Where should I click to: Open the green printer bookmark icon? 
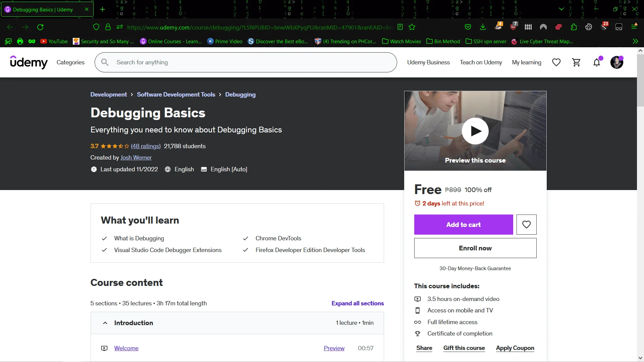click(x=20, y=42)
